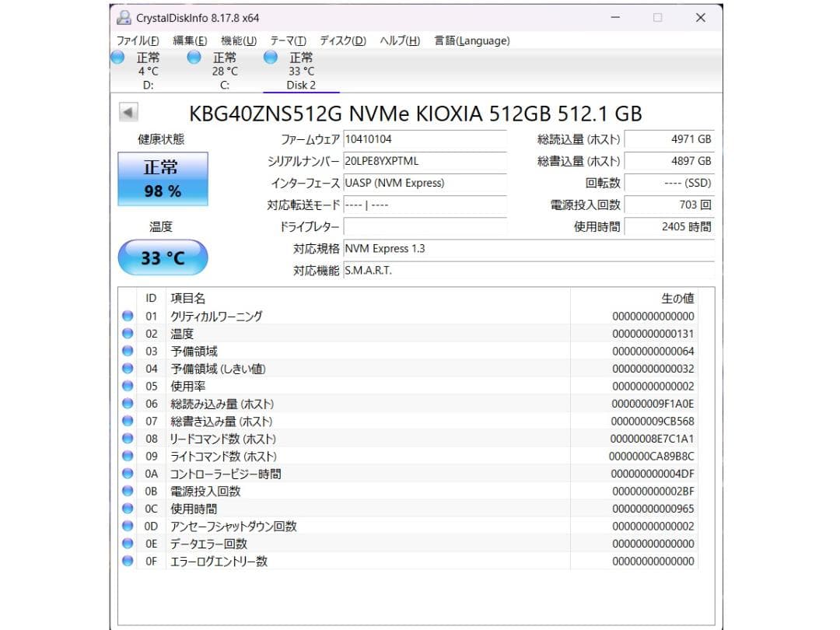Image resolution: width=840 pixels, height=630 pixels.
Task: Click raw value 000000009CB568
Action: pos(653,421)
